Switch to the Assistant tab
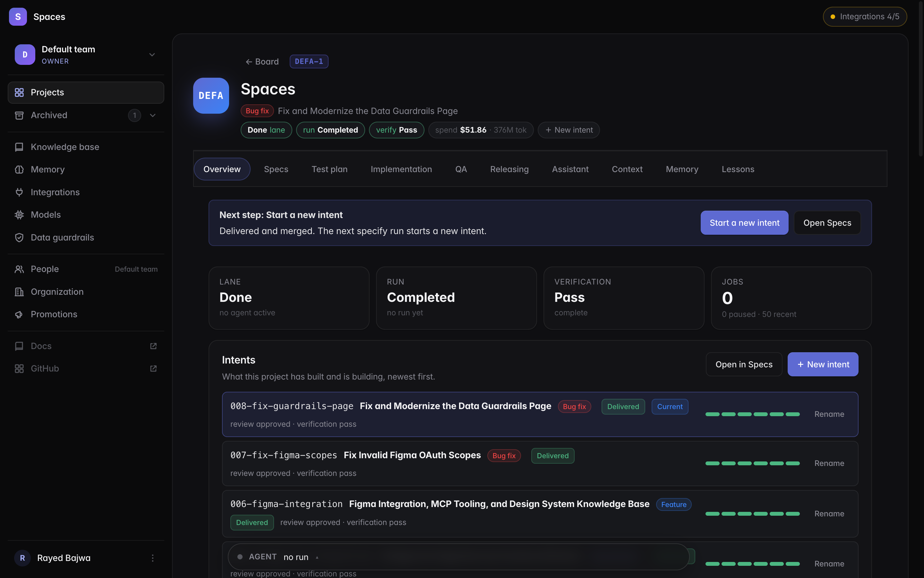The height and width of the screenshot is (578, 924). tap(570, 169)
